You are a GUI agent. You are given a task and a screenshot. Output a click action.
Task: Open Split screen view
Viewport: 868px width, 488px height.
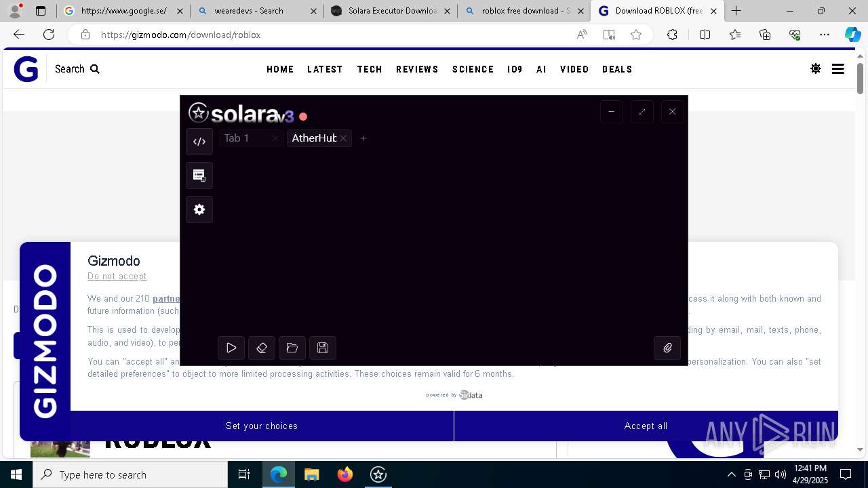tap(705, 35)
